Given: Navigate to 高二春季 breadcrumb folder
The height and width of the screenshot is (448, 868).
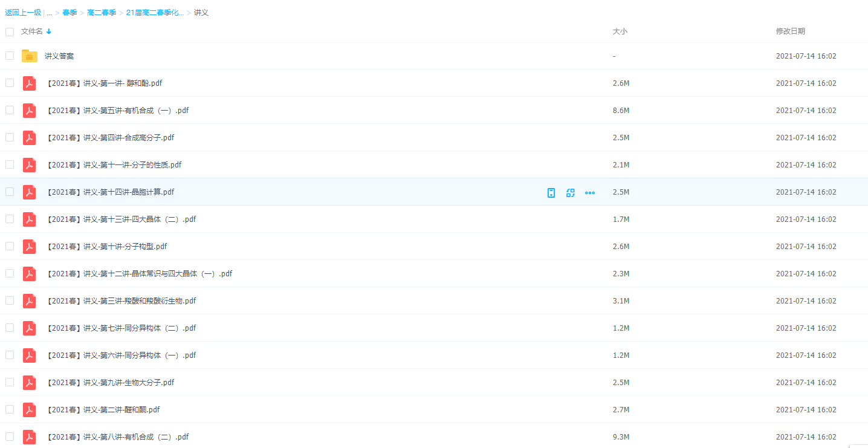Looking at the screenshot, I should pyautogui.click(x=102, y=13).
